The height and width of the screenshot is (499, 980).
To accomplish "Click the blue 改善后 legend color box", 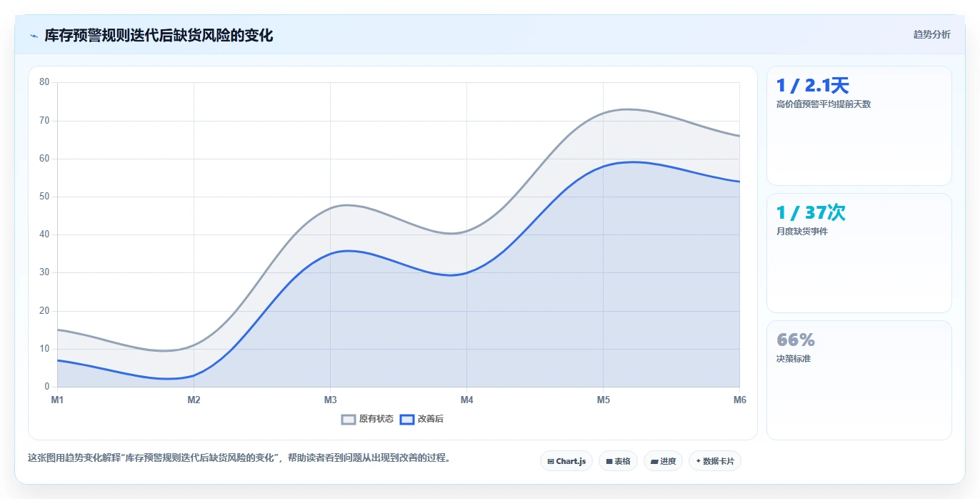I will pos(406,419).
